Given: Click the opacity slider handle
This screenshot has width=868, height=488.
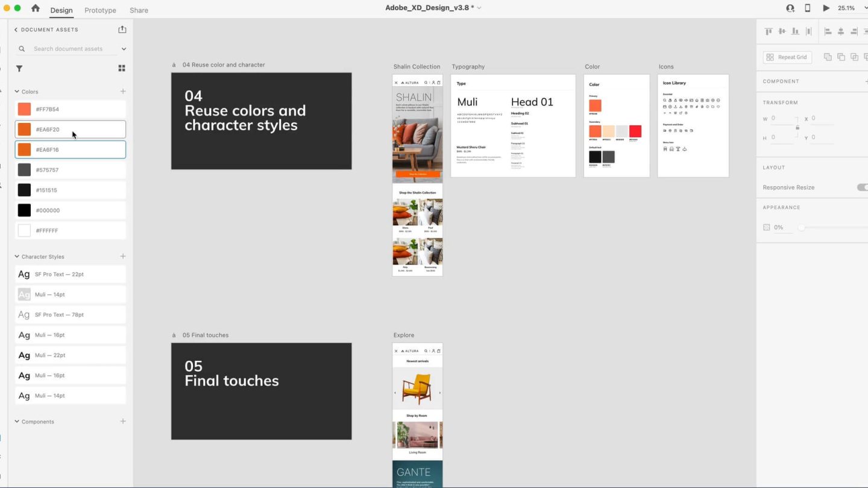Looking at the screenshot, I should pos(802,227).
